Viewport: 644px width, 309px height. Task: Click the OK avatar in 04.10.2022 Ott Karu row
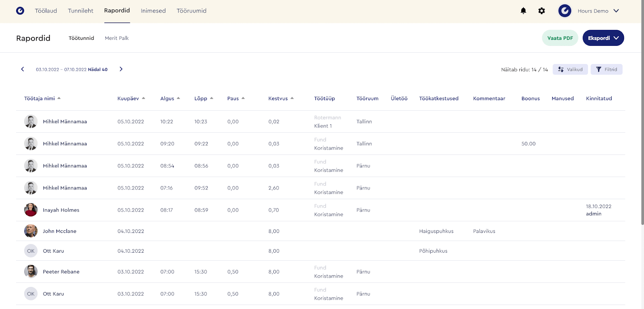click(x=31, y=251)
